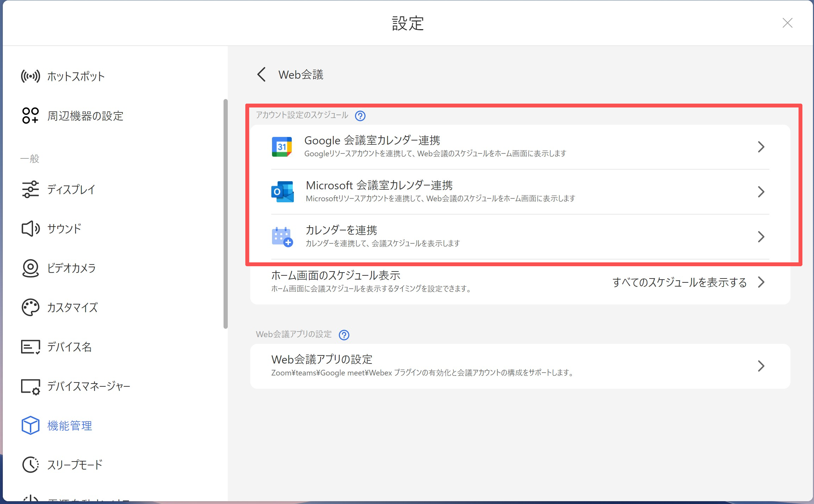Image resolution: width=814 pixels, height=504 pixels.
Task: Click the Google Calendar icon
Action: coord(282,147)
